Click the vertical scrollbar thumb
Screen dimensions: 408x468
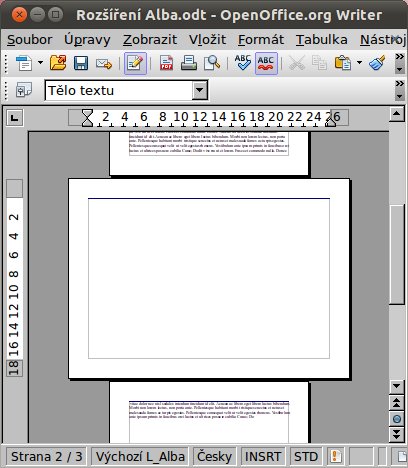(397, 255)
